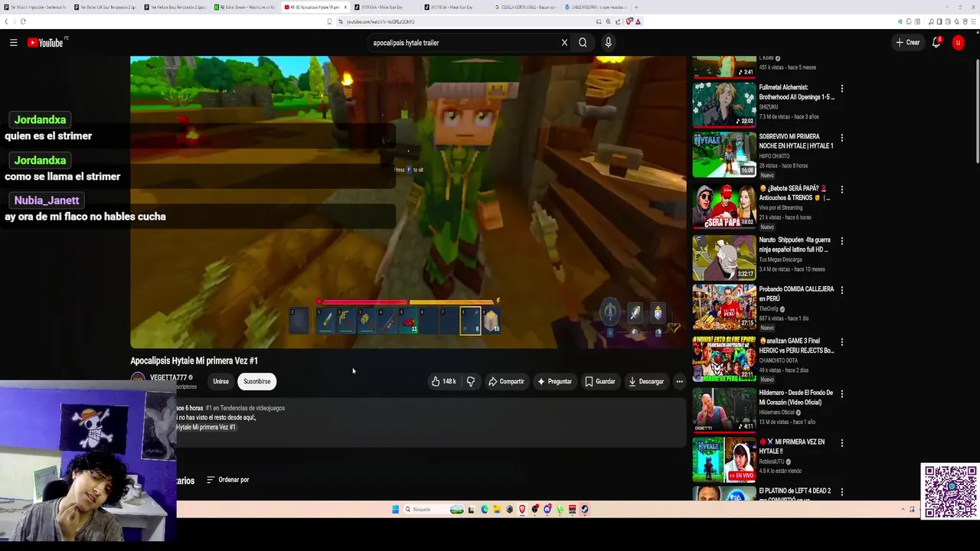Open YouTube notifications bell
The width and height of the screenshot is (980, 551).
(936, 43)
